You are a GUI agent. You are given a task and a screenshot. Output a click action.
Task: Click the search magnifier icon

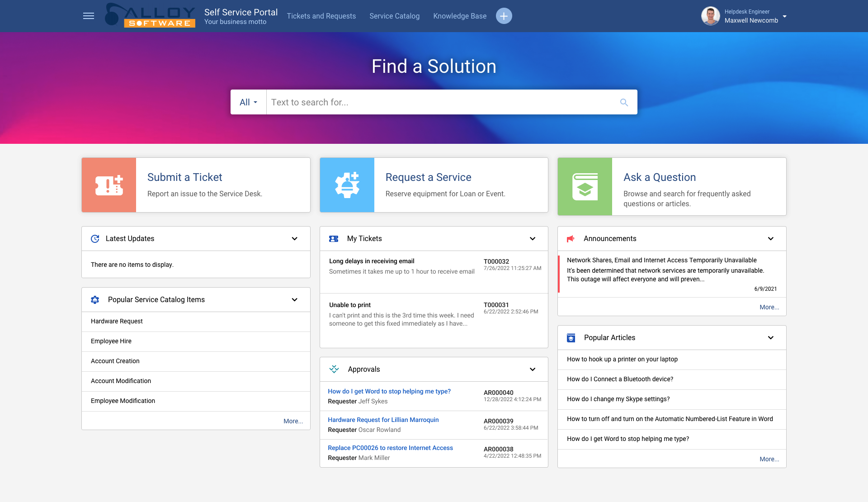tap(624, 103)
